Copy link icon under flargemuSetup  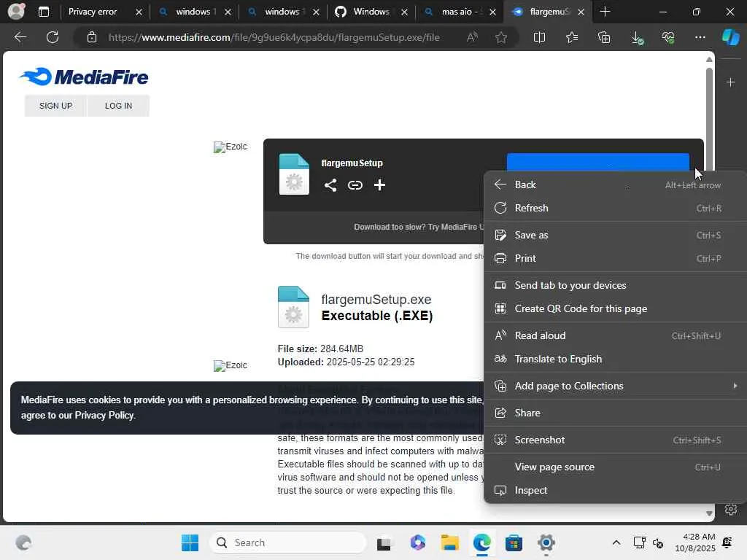pyautogui.click(x=355, y=184)
